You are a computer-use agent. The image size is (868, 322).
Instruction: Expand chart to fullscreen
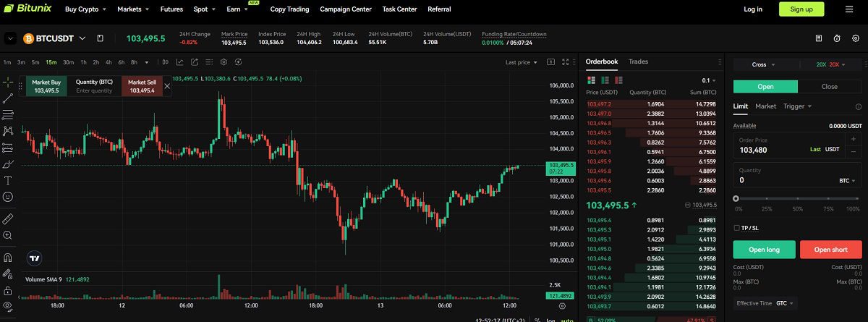(566, 62)
